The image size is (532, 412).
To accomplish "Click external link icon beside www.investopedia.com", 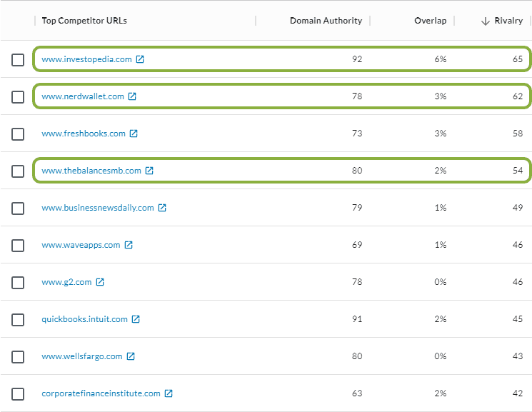I will pyautogui.click(x=140, y=59).
